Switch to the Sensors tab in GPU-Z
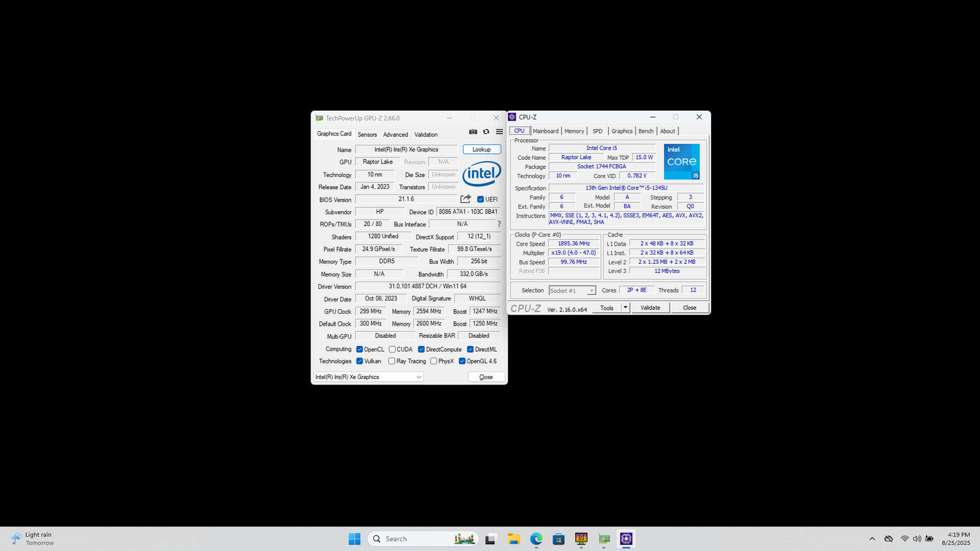980x551 pixels. (x=367, y=135)
